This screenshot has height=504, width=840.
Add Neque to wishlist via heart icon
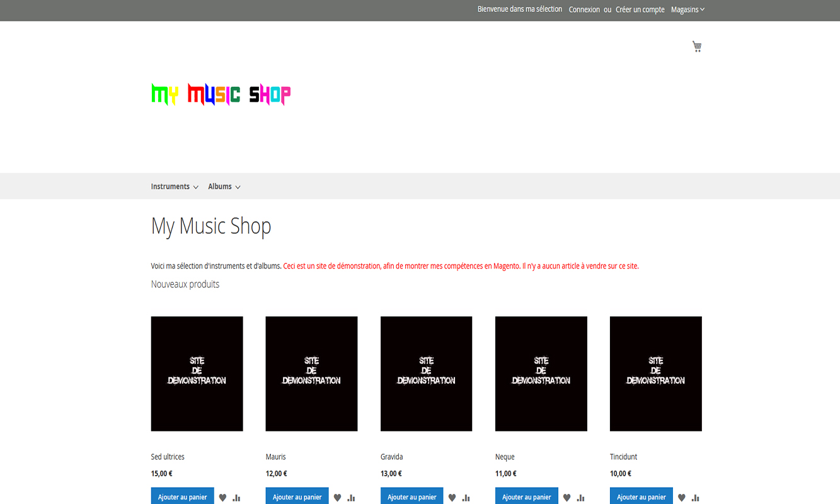click(567, 497)
